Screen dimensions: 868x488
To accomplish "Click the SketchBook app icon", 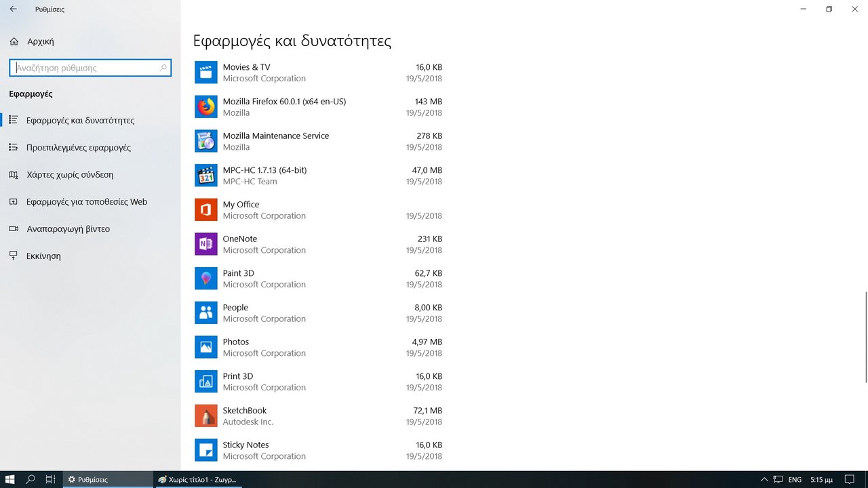I will [206, 416].
